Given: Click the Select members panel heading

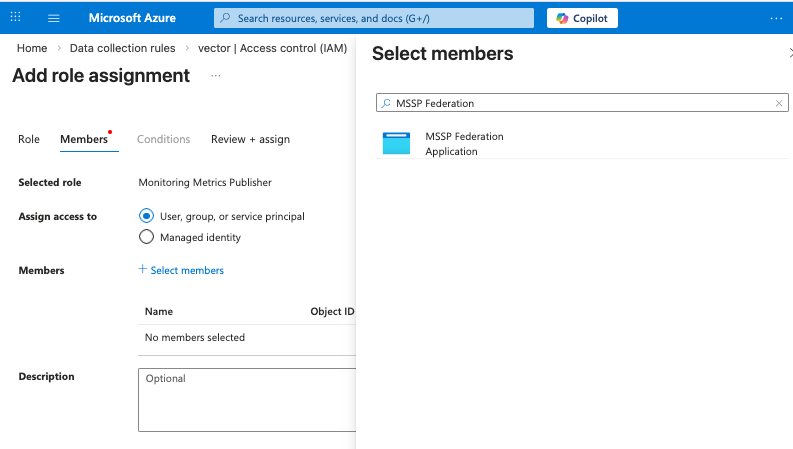Looking at the screenshot, I should [x=443, y=53].
